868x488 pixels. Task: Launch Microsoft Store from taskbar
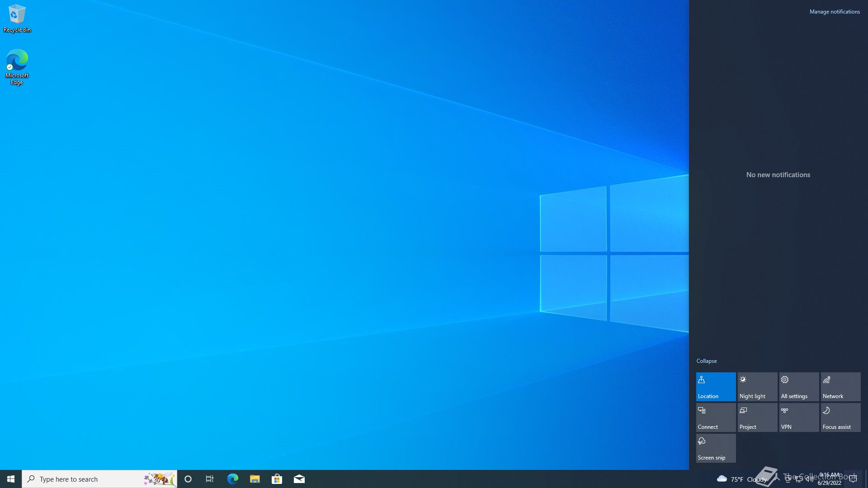[277, 479]
